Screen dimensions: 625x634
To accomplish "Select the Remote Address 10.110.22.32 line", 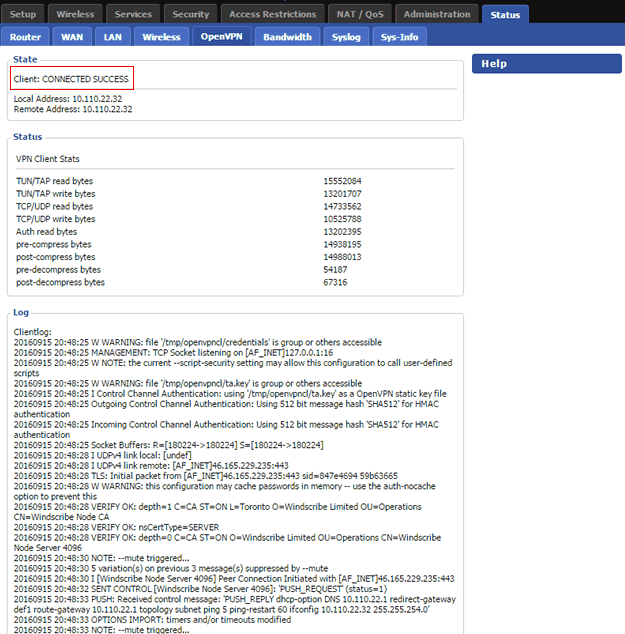I will pyautogui.click(x=73, y=109).
